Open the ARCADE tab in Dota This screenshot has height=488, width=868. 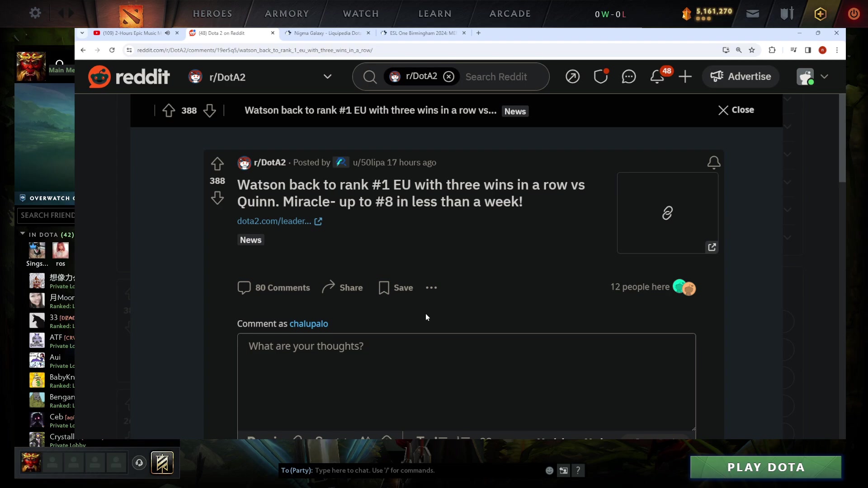pyautogui.click(x=510, y=14)
